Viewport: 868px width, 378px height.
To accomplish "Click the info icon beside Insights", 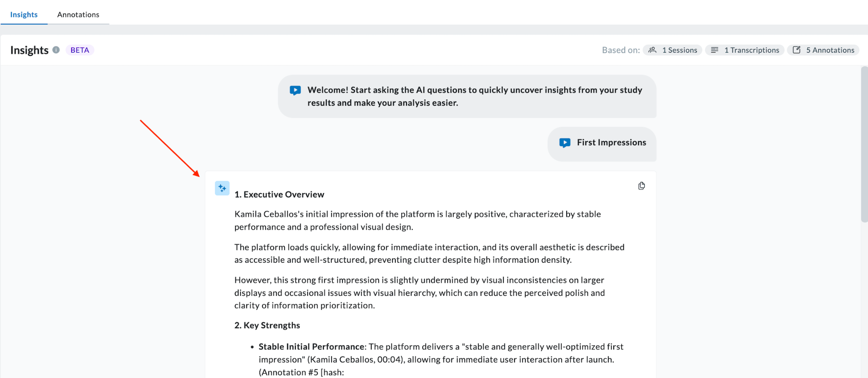I will [x=56, y=50].
